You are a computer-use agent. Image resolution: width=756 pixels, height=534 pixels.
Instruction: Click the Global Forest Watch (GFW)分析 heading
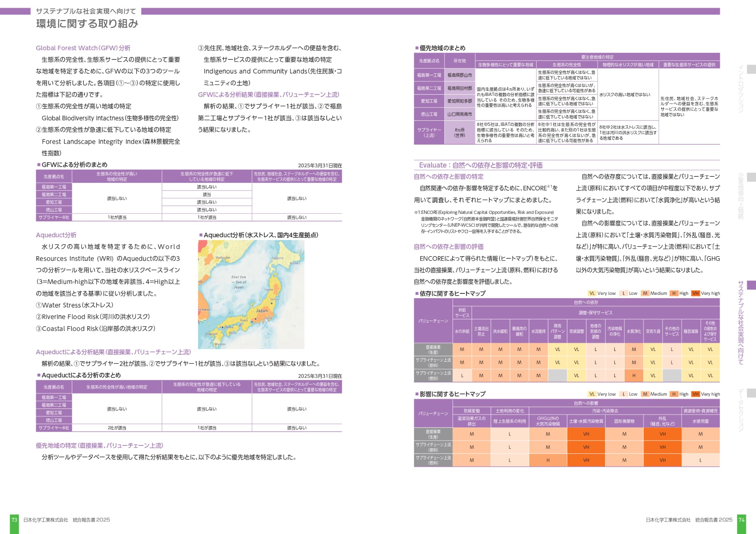pos(83,48)
